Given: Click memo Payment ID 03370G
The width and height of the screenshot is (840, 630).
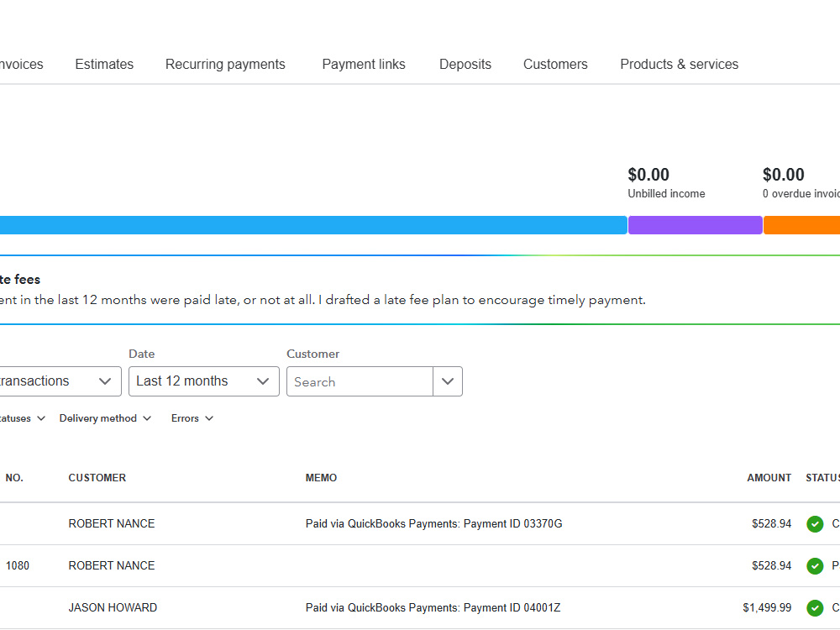Looking at the screenshot, I should (x=433, y=524).
